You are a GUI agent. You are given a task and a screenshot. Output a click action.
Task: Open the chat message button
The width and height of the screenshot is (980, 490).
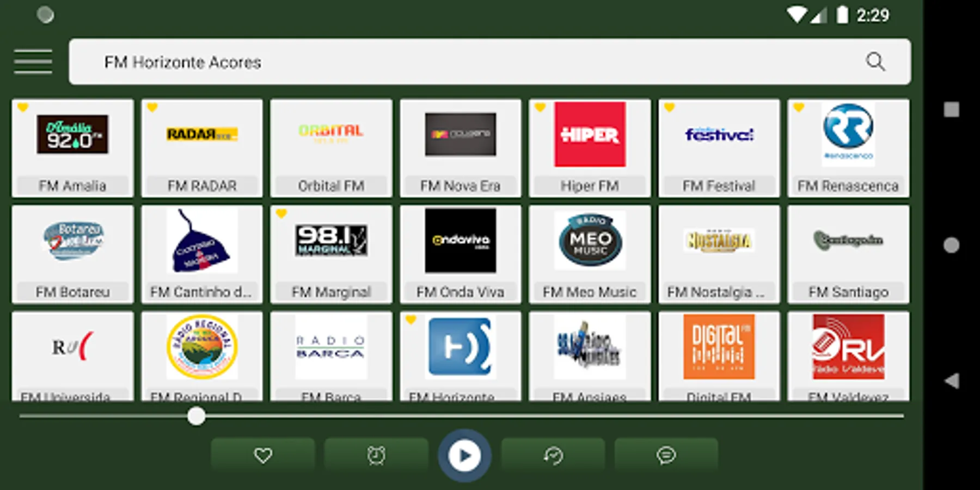666,455
